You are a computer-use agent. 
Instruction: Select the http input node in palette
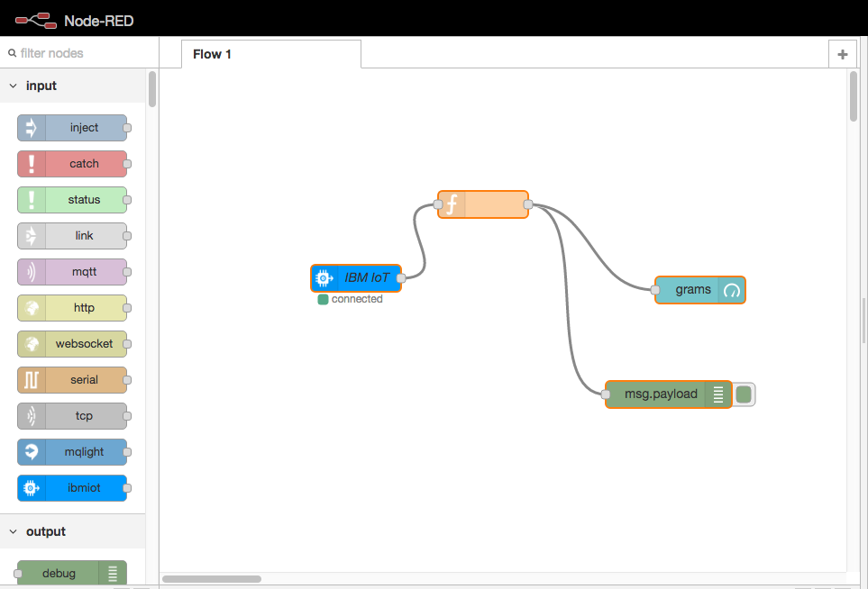click(72, 307)
